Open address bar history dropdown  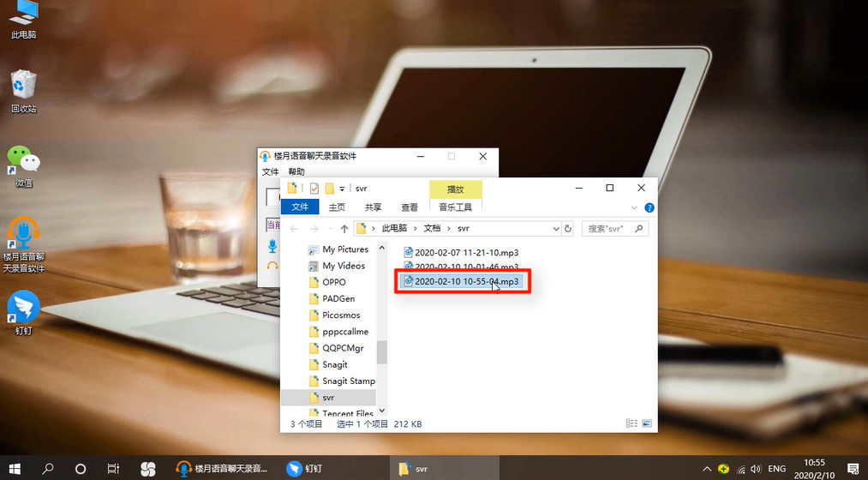pyautogui.click(x=556, y=229)
